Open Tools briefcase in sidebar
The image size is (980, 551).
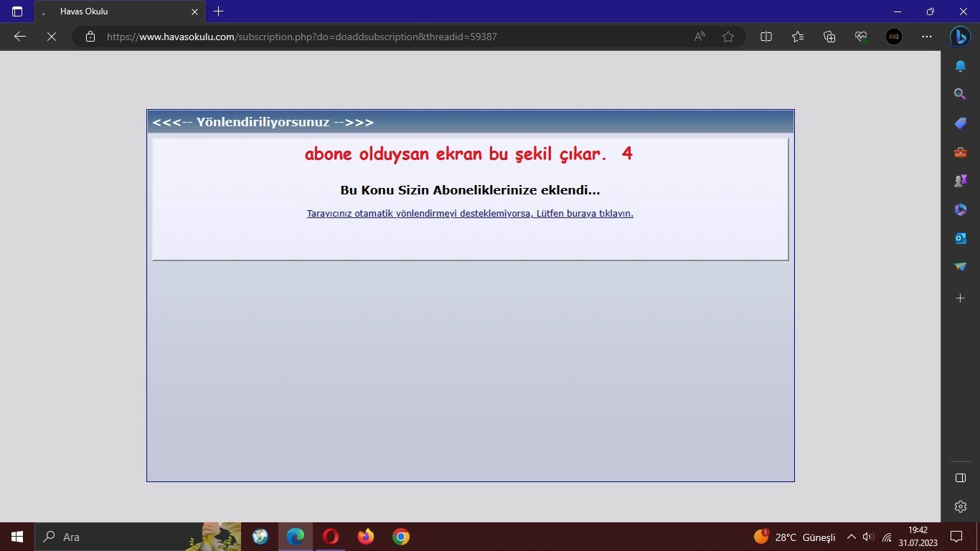[x=961, y=152]
